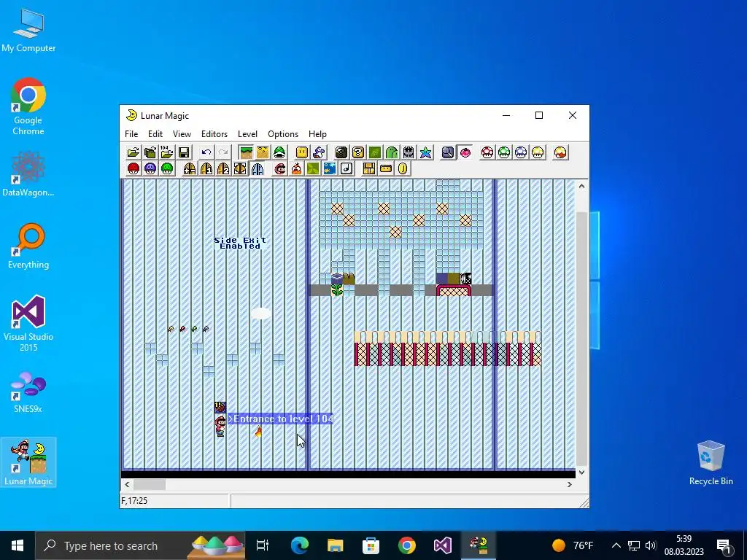
Task: Save level with the floppy disk icon
Action: (184, 152)
